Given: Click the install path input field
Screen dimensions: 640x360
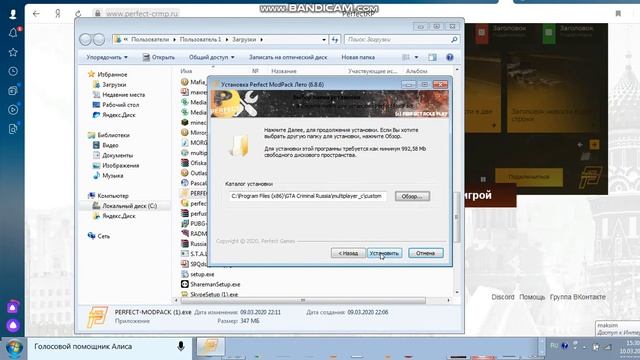Looking at the screenshot, I should (x=307, y=196).
